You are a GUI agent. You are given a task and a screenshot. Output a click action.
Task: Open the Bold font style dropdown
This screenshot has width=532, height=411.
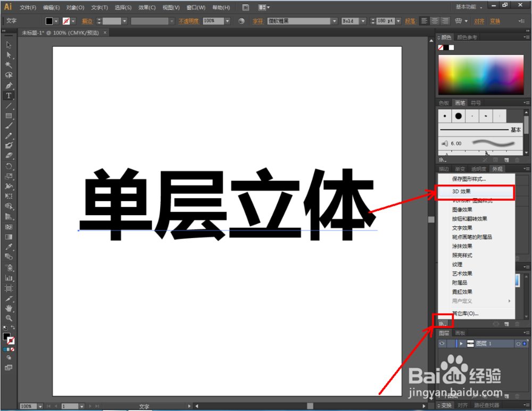[x=363, y=21]
